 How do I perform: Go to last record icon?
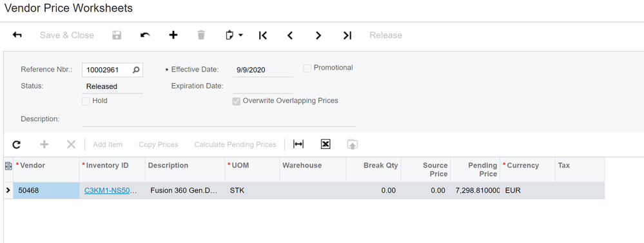(347, 35)
